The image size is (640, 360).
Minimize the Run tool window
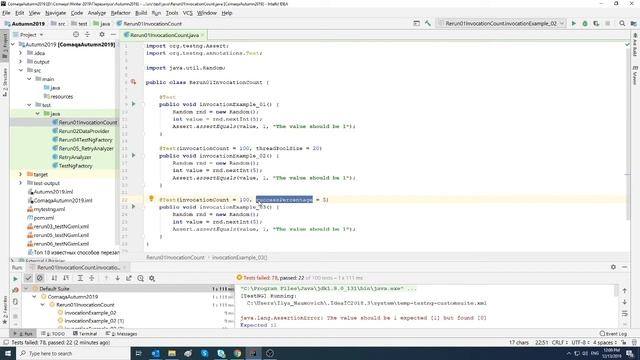click(624, 267)
